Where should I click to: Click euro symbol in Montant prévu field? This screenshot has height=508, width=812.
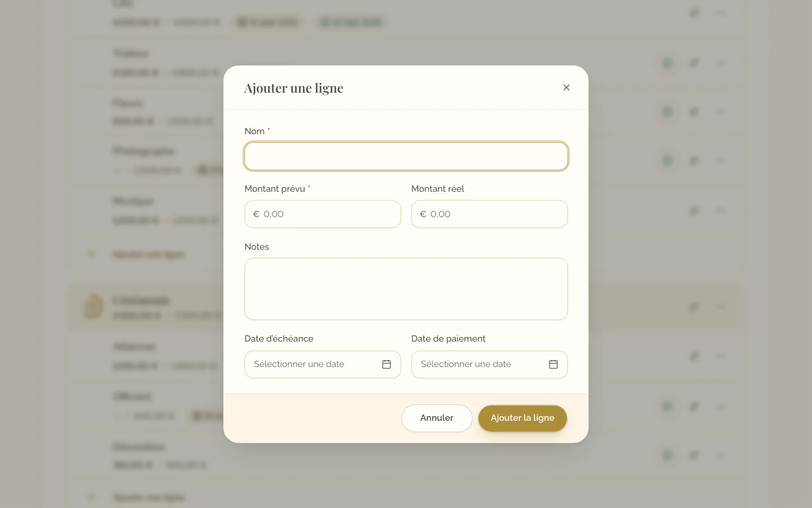256,214
